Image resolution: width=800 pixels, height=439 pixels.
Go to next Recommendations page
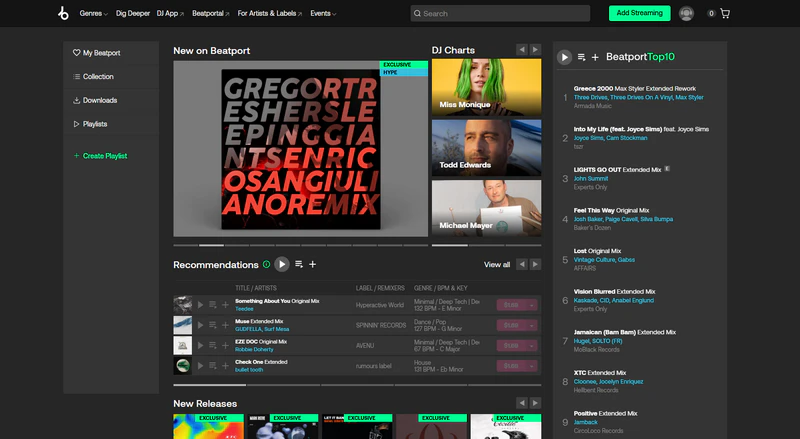click(x=535, y=264)
